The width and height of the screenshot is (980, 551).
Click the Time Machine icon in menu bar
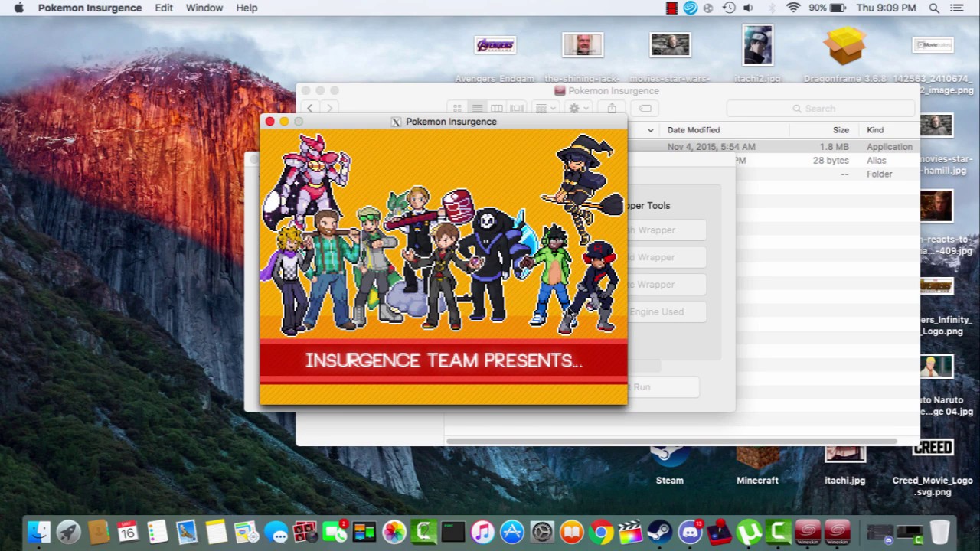coord(729,8)
